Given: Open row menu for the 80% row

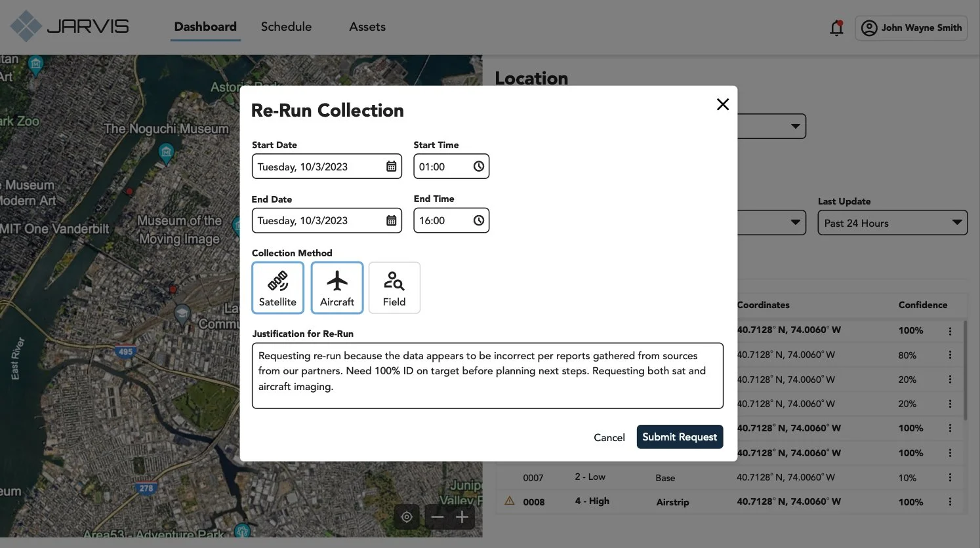Looking at the screenshot, I should point(950,355).
